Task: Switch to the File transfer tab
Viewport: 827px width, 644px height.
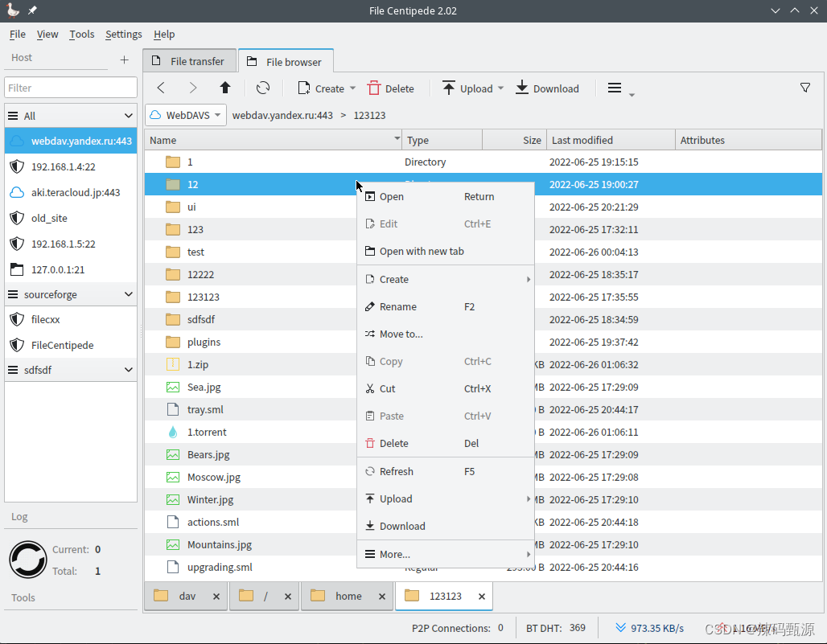Action: point(188,61)
